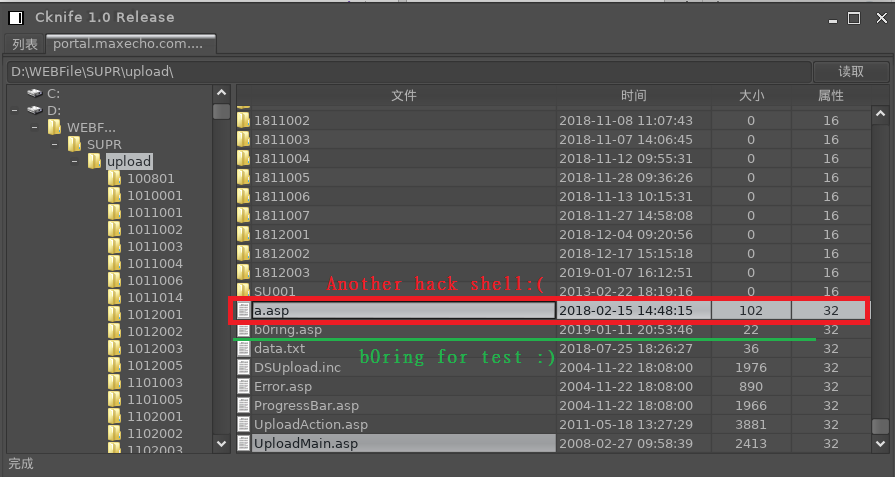The height and width of the screenshot is (477, 895).
Task: Select the SU001 folder row name
Action: coord(275,292)
